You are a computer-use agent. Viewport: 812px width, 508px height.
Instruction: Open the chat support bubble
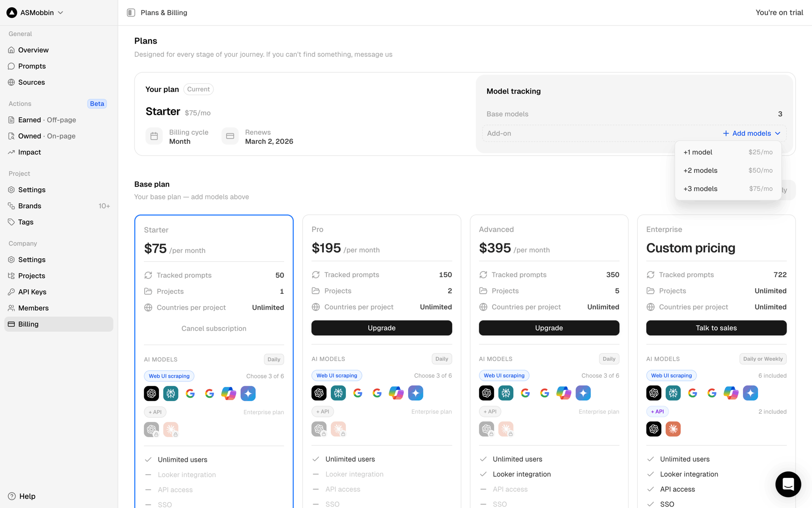788,484
